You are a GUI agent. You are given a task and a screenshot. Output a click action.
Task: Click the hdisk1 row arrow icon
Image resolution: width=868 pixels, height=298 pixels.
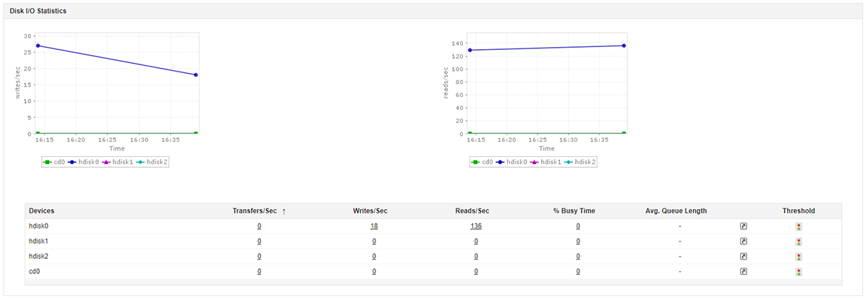coord(743,242)
